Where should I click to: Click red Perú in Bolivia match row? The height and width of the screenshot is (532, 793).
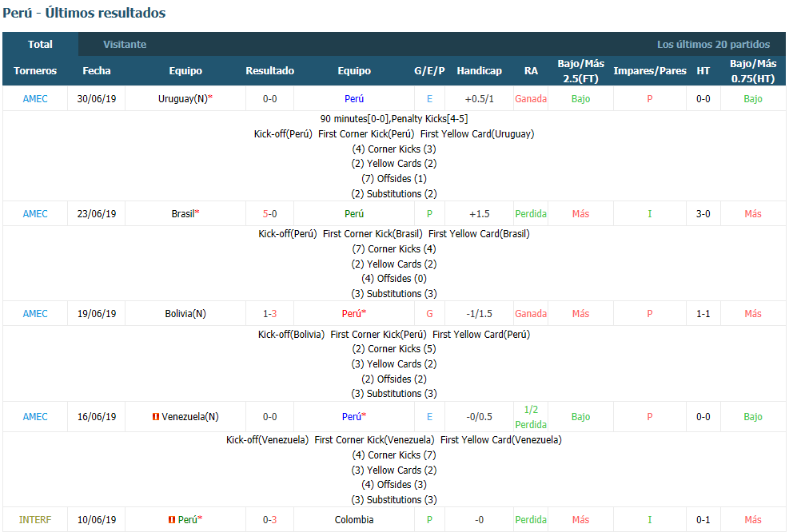point(352,314)
